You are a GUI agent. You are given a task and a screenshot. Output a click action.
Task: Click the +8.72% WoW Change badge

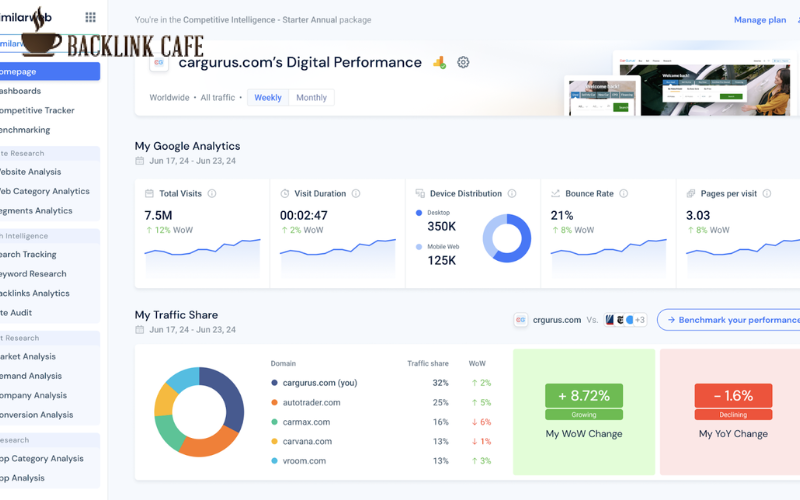pos(584,395)
